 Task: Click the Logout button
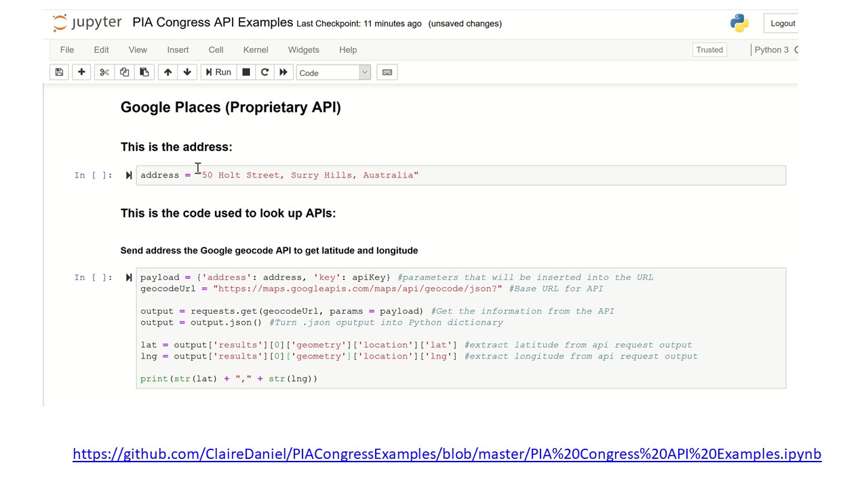click(782, 23)
